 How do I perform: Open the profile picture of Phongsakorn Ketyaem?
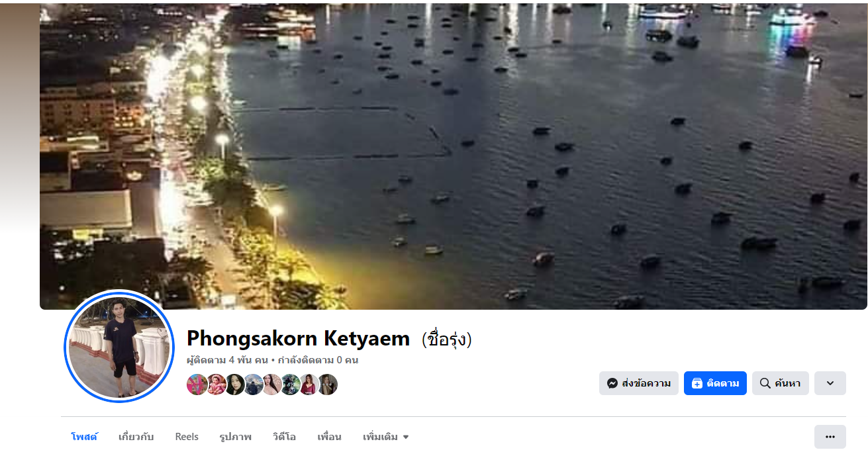click(119, 346)
